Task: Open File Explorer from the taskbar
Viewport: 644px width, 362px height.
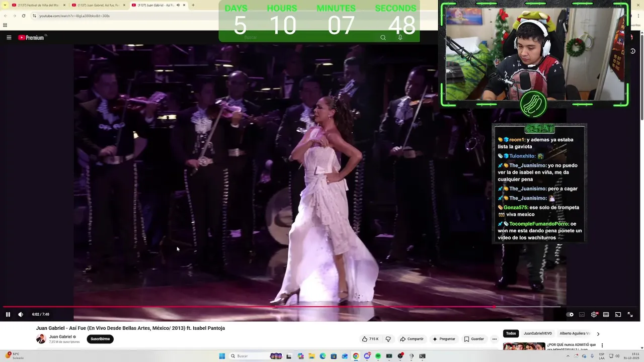Action: pos(311,356)
